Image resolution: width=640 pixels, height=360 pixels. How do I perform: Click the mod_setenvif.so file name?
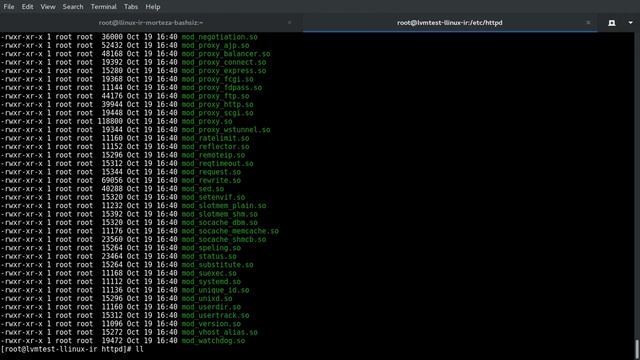coord(213,197)
